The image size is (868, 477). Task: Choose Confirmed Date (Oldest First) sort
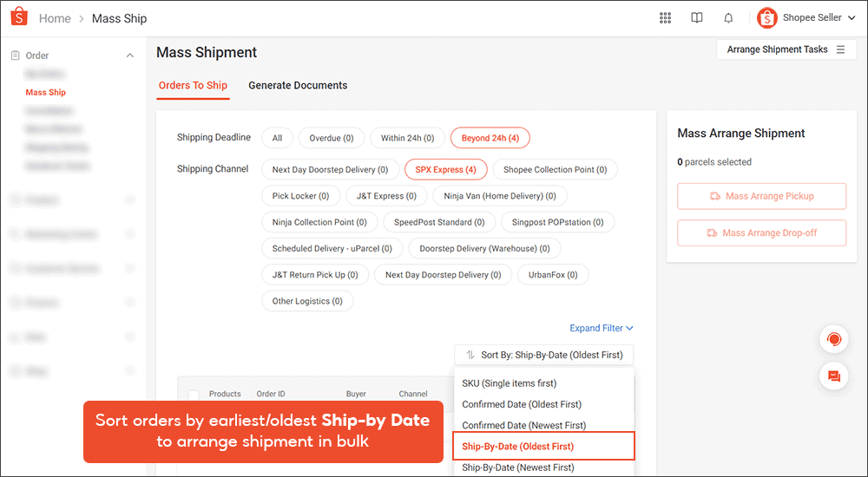tap(543, 404)
